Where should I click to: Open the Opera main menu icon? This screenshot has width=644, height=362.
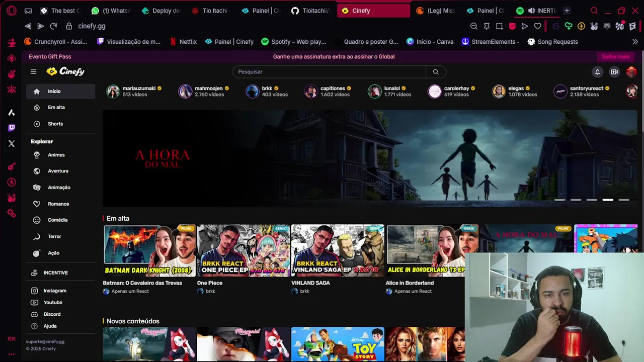pyautogui.click(x=12, y=11)
